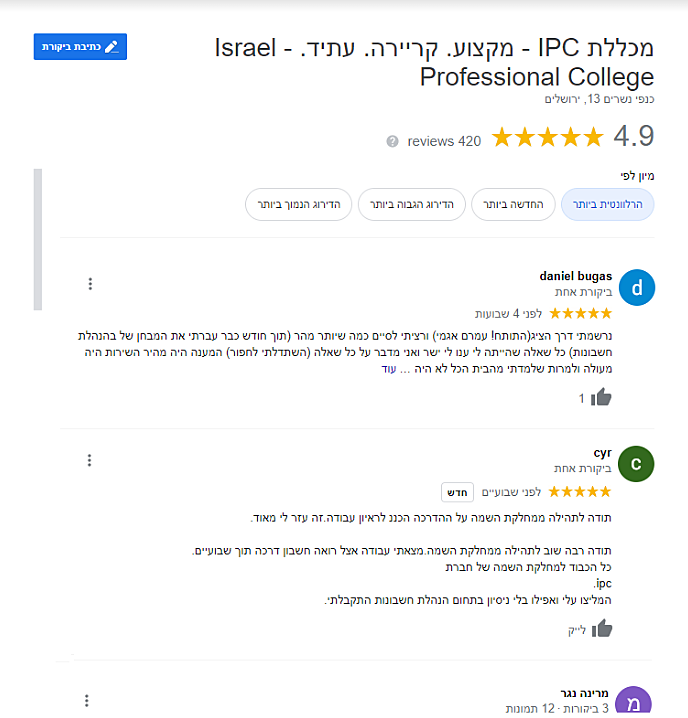Click the five-star rating on cyr review

(580, 492)
